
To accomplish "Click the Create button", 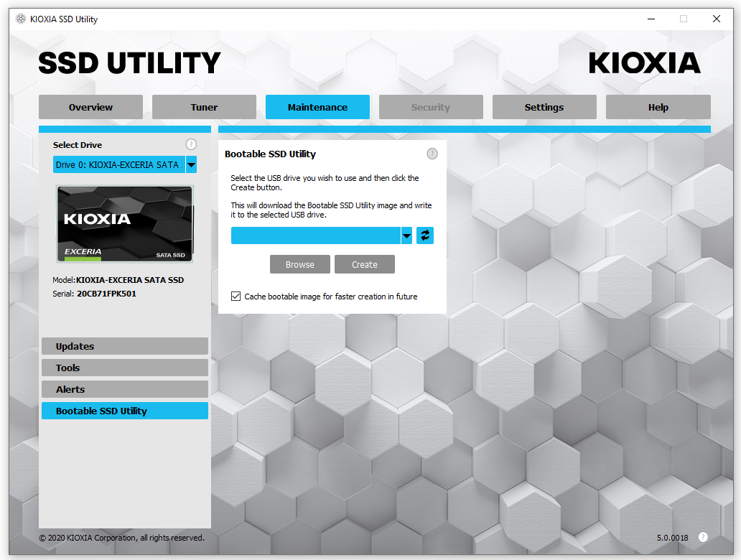I will tap(364, 264).
